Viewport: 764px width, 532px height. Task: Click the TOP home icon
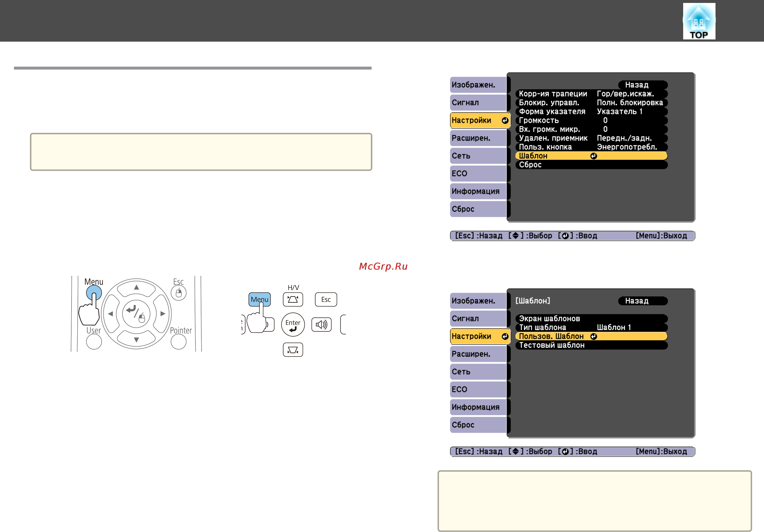(x=699, y=21)
